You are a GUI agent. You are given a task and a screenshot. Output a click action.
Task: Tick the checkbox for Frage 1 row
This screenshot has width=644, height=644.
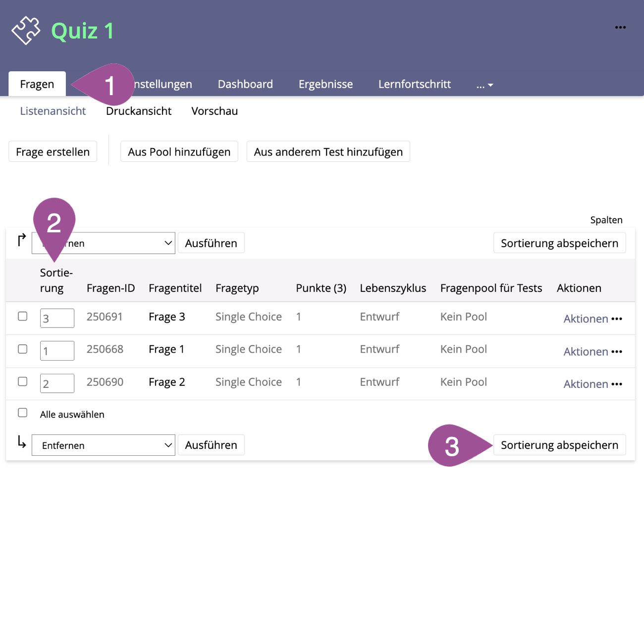(x=23, y=349)
